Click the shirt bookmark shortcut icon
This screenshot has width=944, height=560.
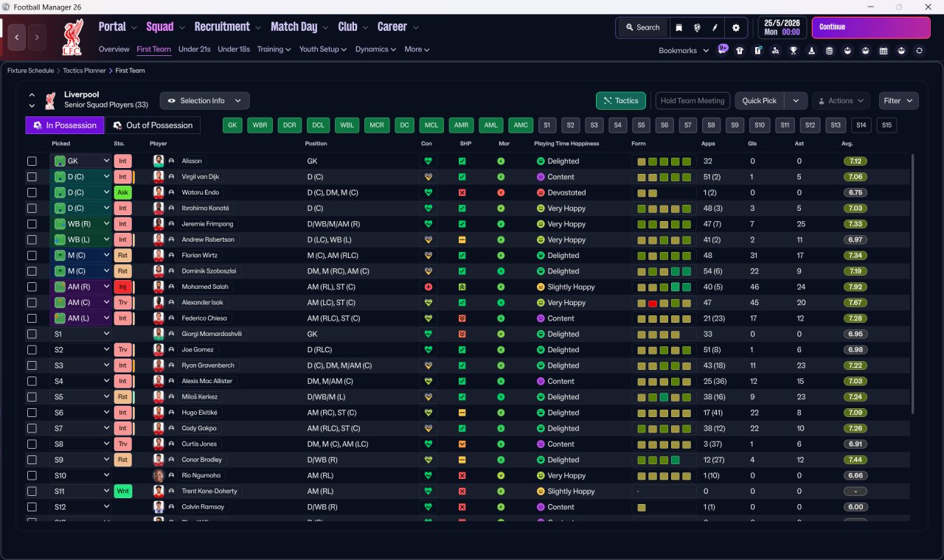[x=740, y=51]
